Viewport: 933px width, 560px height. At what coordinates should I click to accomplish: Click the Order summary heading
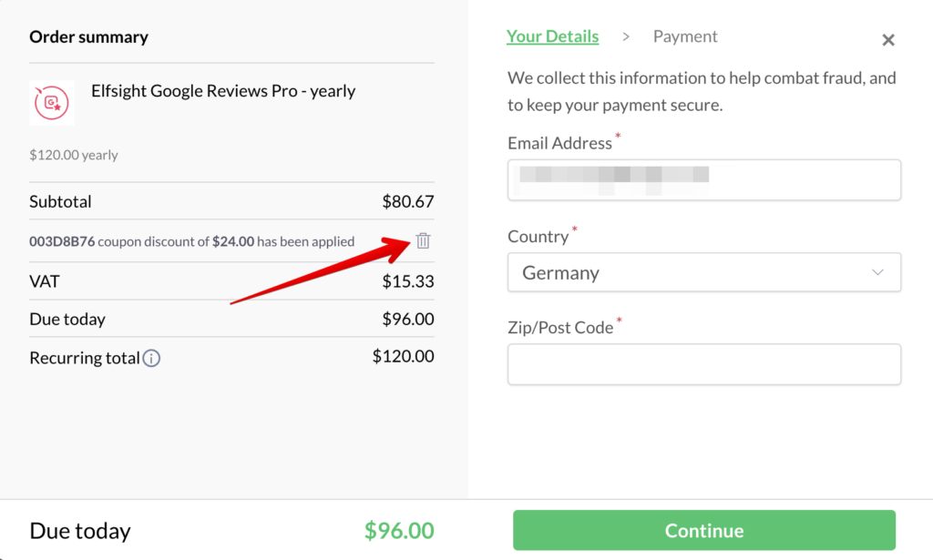(88, 36)
